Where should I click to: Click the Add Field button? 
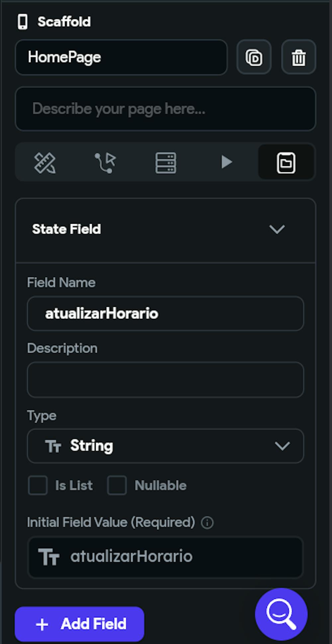click(79, 624)
